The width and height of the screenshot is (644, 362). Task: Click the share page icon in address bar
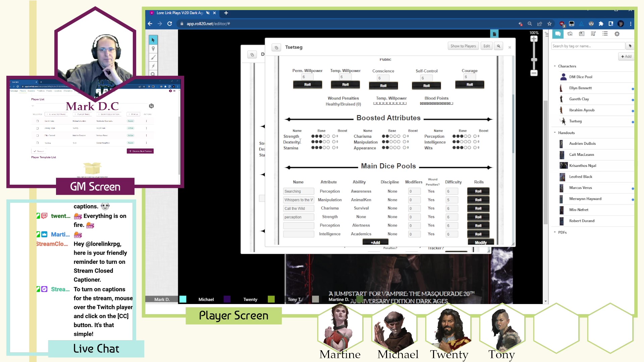pos(540,24)
